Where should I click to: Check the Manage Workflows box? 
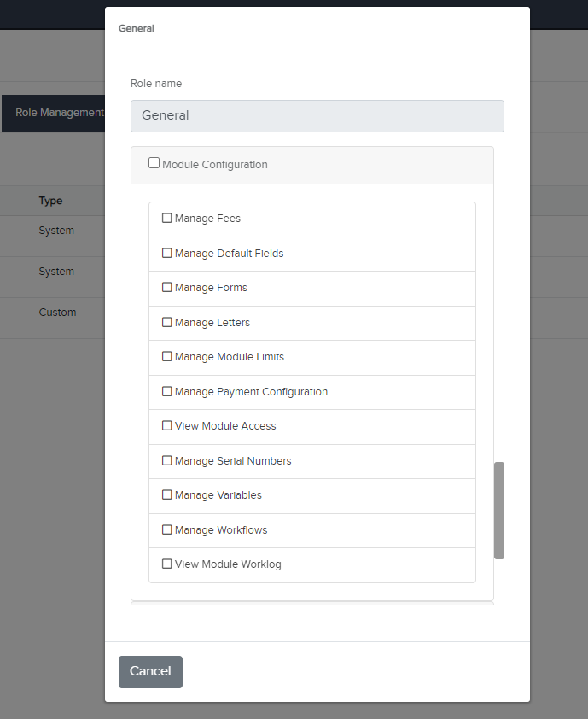point(167,530)
